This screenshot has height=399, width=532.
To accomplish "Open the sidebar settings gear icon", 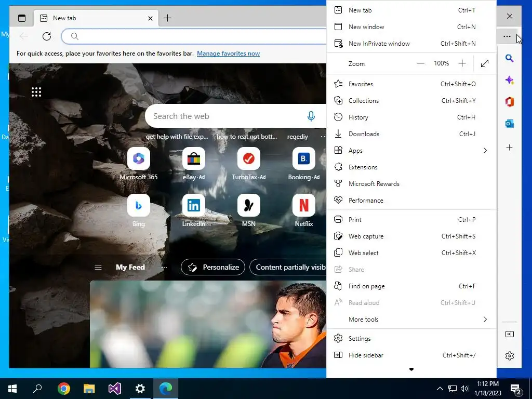I will click(509, 355).
